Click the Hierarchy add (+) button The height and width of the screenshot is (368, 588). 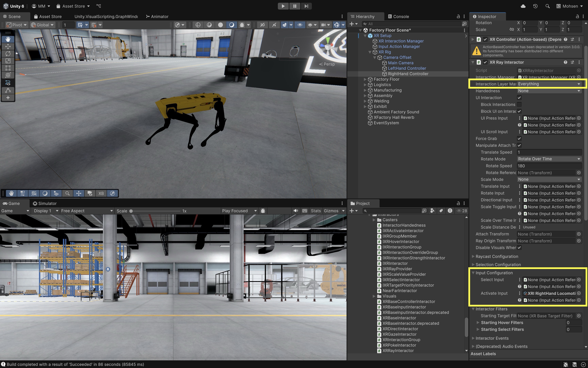[x=353, y=24]
